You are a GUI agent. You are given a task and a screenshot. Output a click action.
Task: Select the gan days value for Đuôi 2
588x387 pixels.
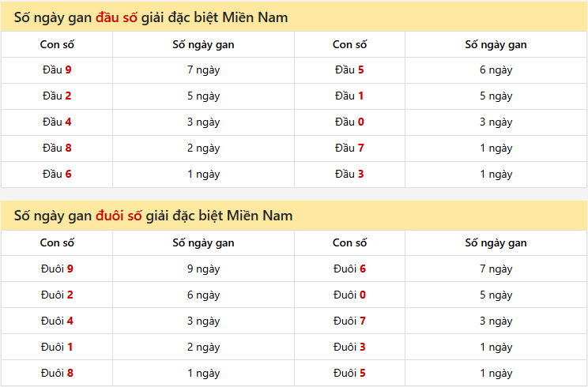[203, 295]
